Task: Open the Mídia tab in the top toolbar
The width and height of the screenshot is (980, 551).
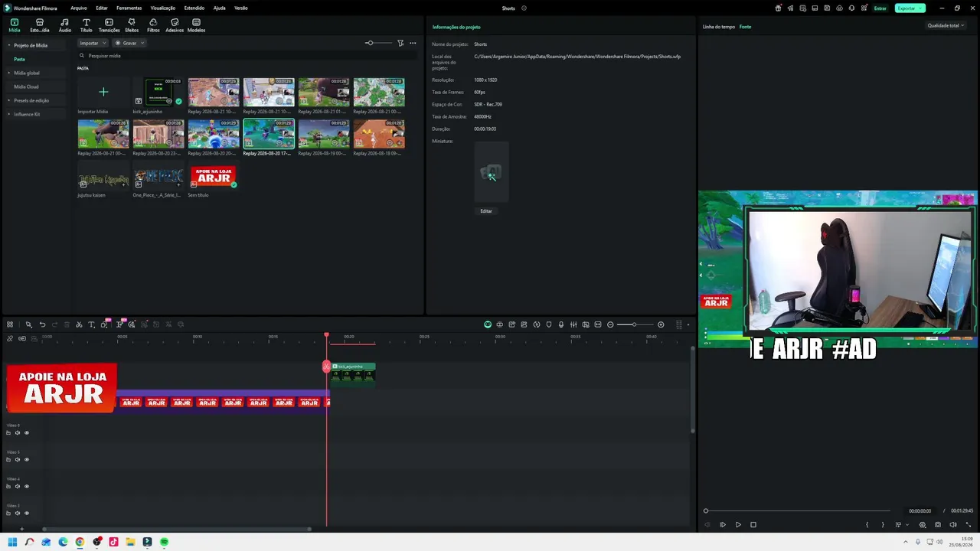Action: pos(15,25)
